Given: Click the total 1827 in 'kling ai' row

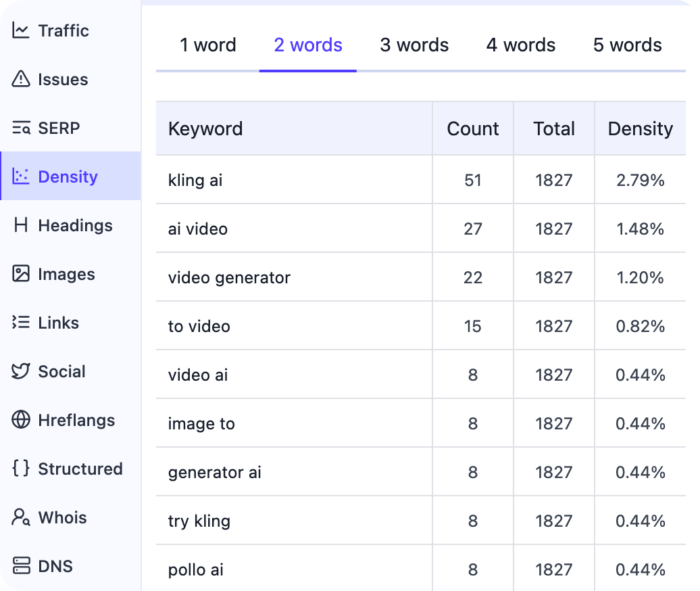Looking at the screenshot, I should (x=554, y=181).
